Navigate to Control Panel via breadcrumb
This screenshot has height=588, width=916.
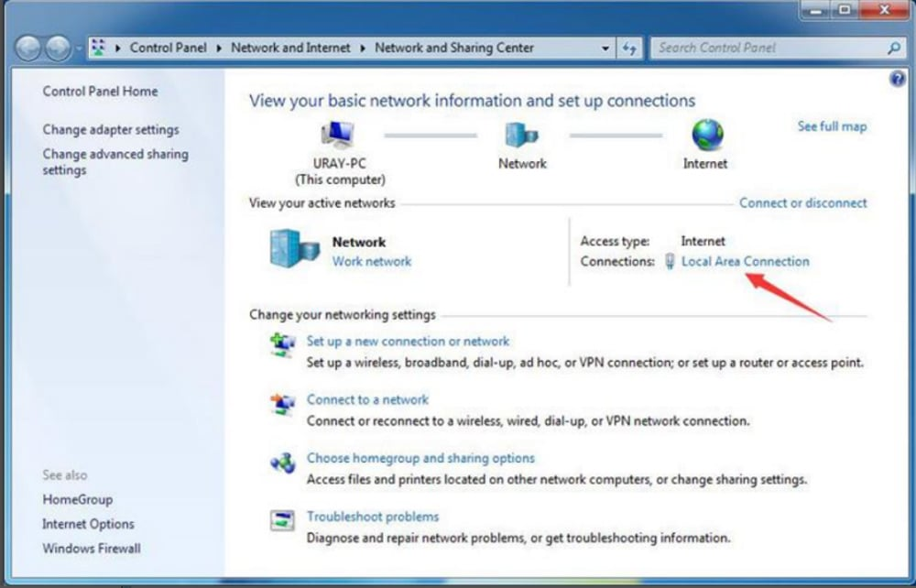tap(169, 48)
